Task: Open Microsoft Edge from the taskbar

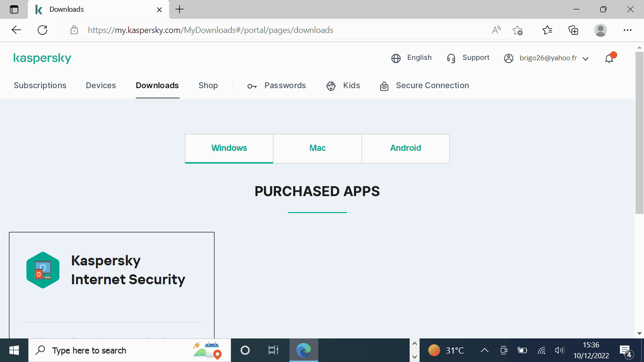Action: tap(304, 350)
